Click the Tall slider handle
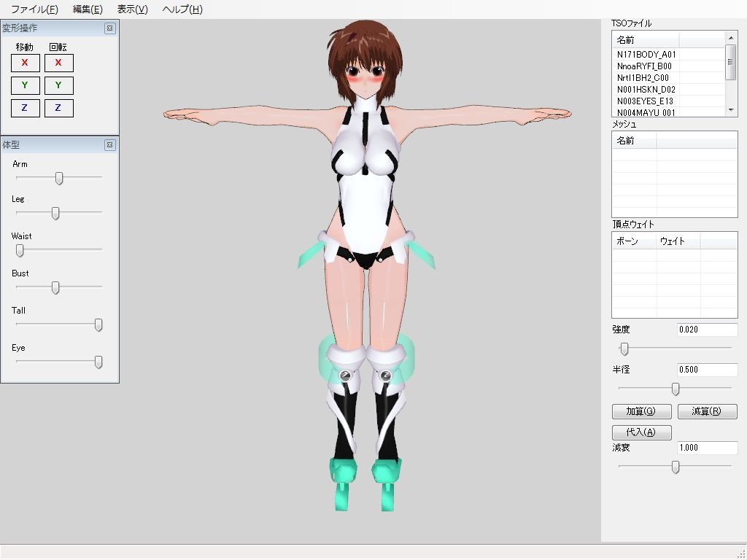The image size is (747, 560). click(x=98, y=324)
